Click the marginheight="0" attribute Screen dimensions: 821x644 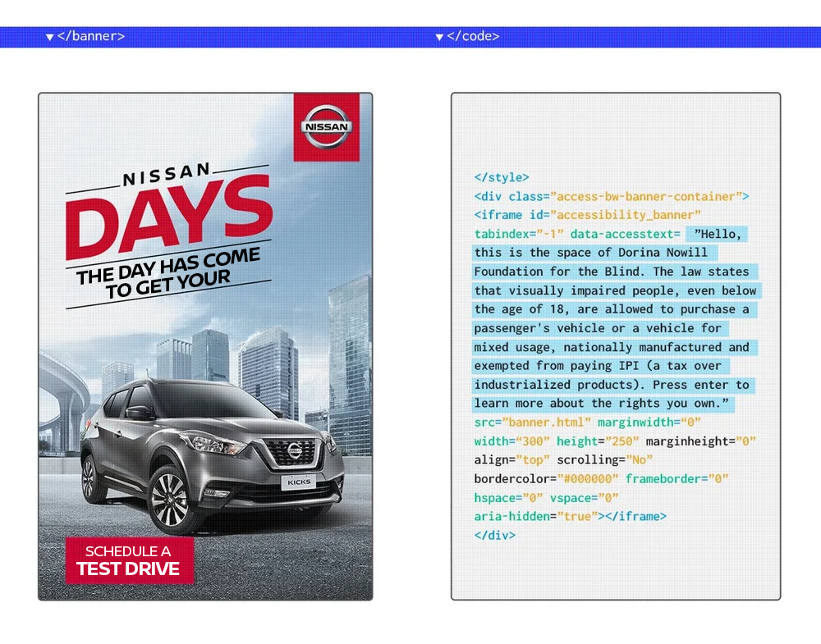(x=700, y=441)
